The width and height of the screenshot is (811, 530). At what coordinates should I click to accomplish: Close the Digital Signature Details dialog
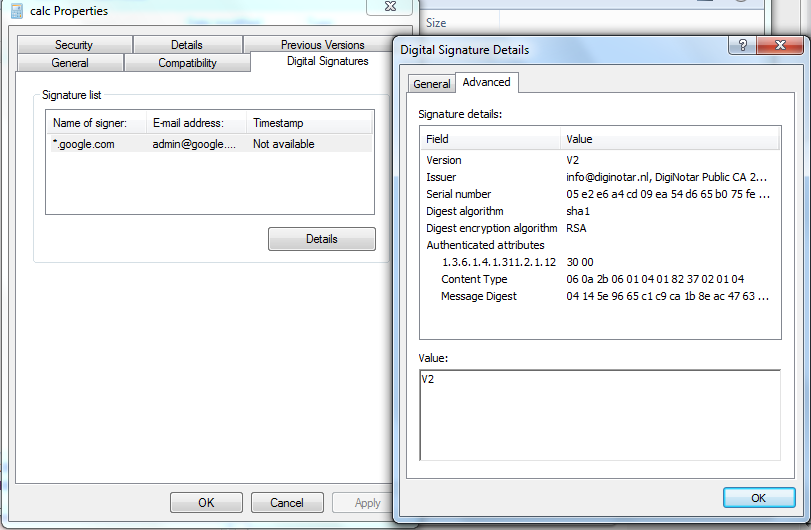(780, 46)
